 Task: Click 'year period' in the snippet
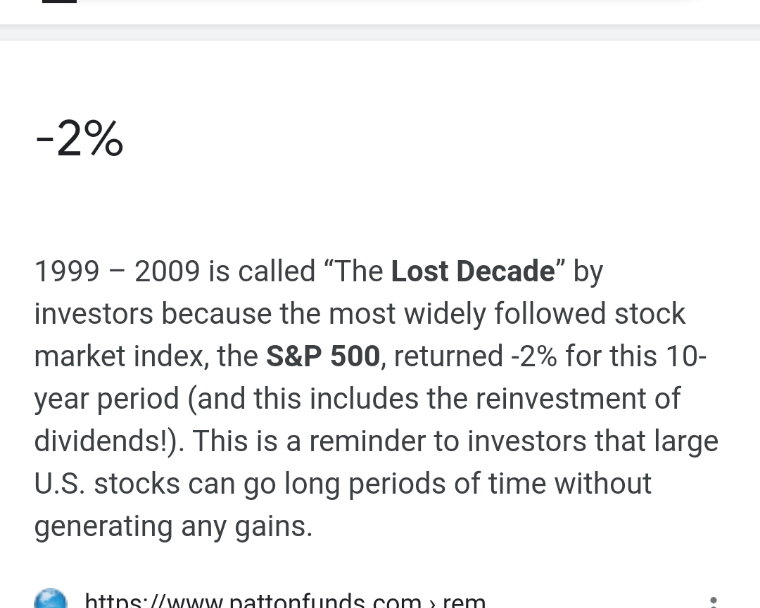tap(107, 399)
